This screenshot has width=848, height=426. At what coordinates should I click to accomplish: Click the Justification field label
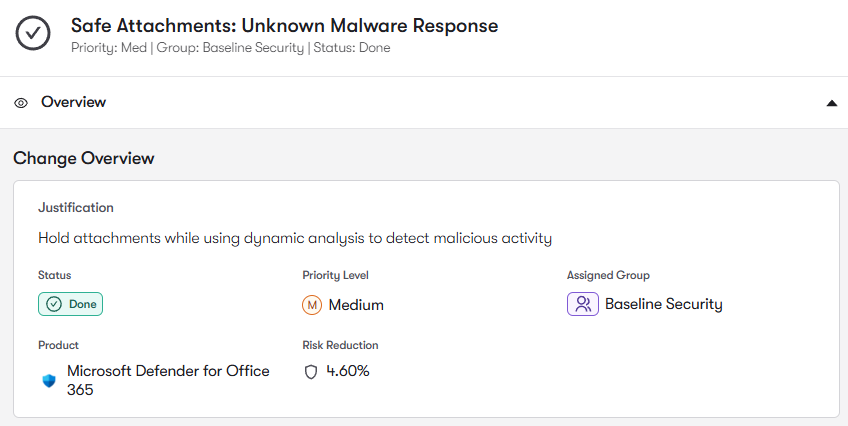point(76,208)
